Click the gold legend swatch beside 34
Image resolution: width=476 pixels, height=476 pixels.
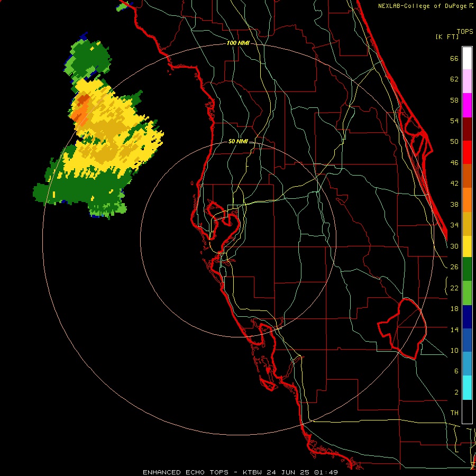coord(467,224)
